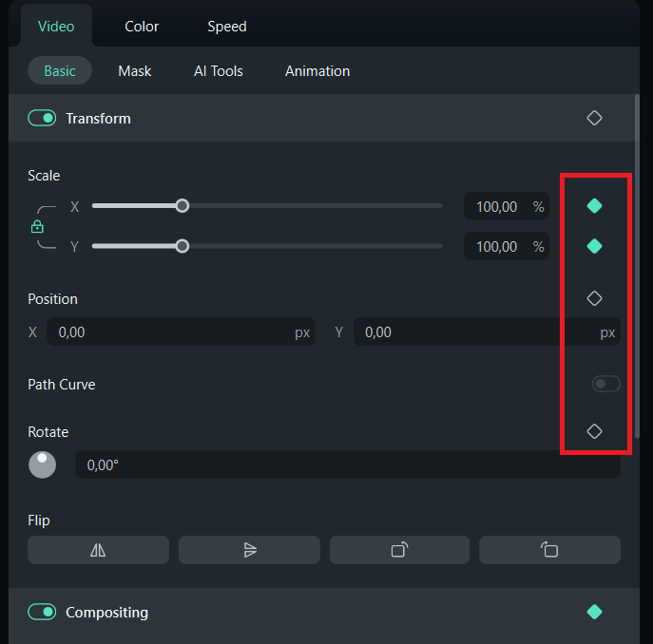Toggle the Scale X keyframe diamond
This screenshot has width=653, height=644.
594,206
